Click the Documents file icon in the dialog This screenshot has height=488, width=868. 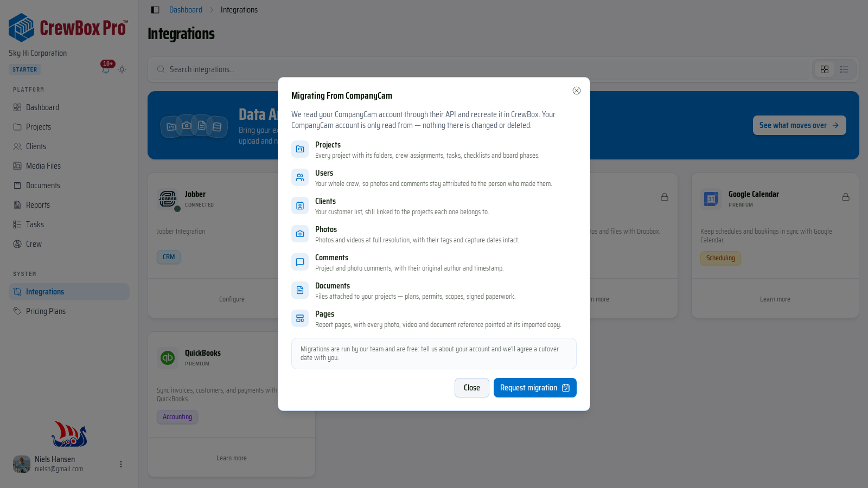[300, 290]
